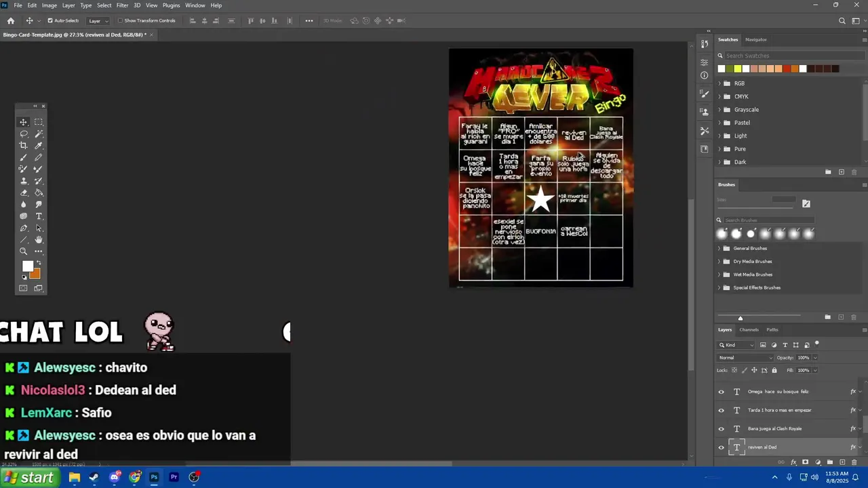This screenshot has height=488, width=868.
Task: Select the Pen tool
Action: pyautogui.click(x=24, y=228)
